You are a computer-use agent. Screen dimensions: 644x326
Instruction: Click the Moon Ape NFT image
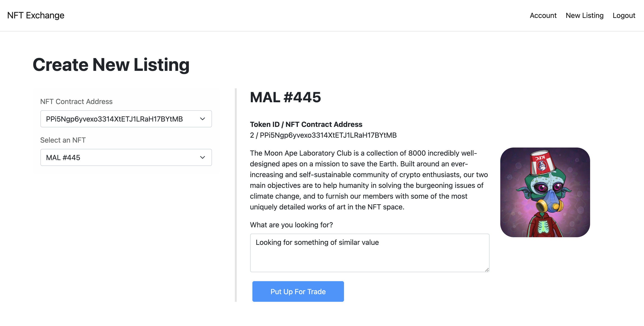point(545,192)
